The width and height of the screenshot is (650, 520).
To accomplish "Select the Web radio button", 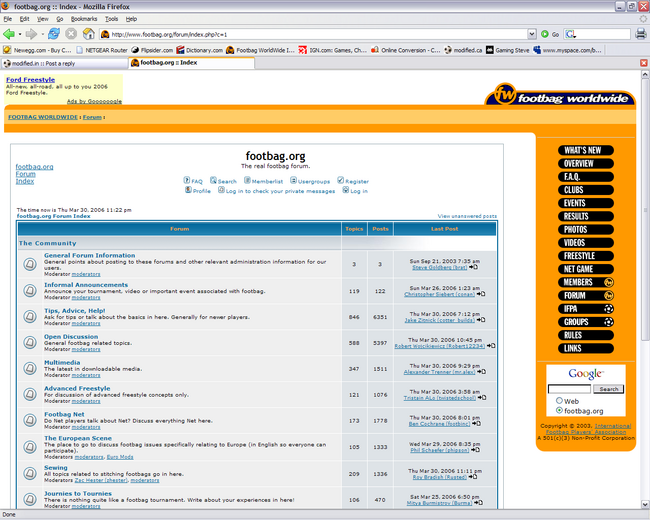I will (559, 401).
